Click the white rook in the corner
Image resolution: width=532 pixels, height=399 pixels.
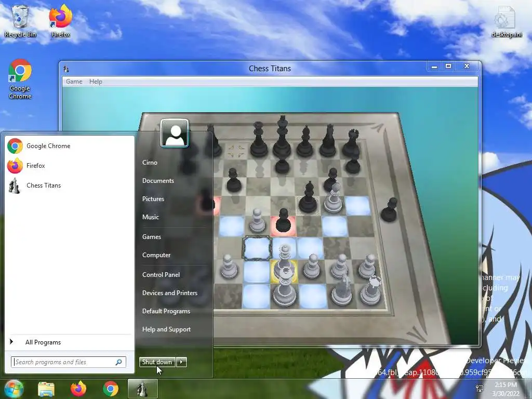[x=370, y=291]
